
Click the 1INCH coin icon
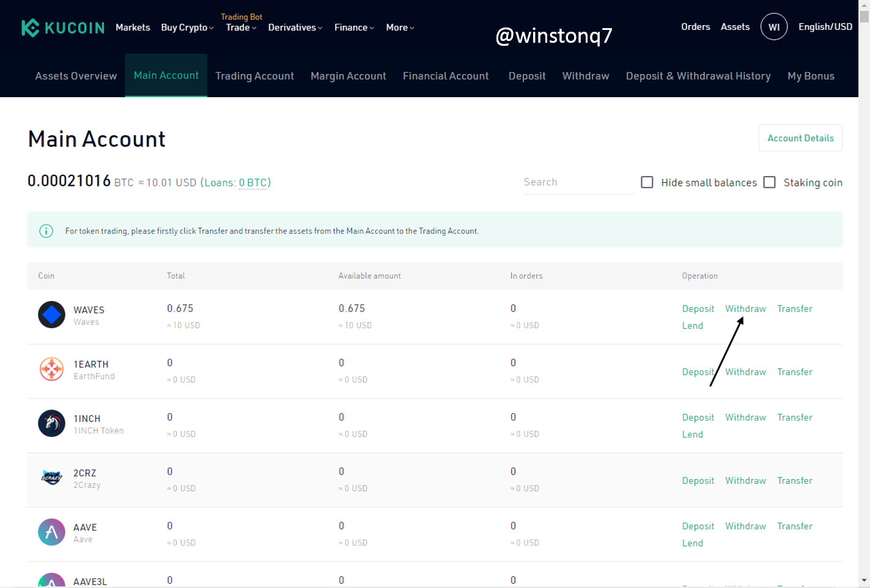(x=51, y=424)
